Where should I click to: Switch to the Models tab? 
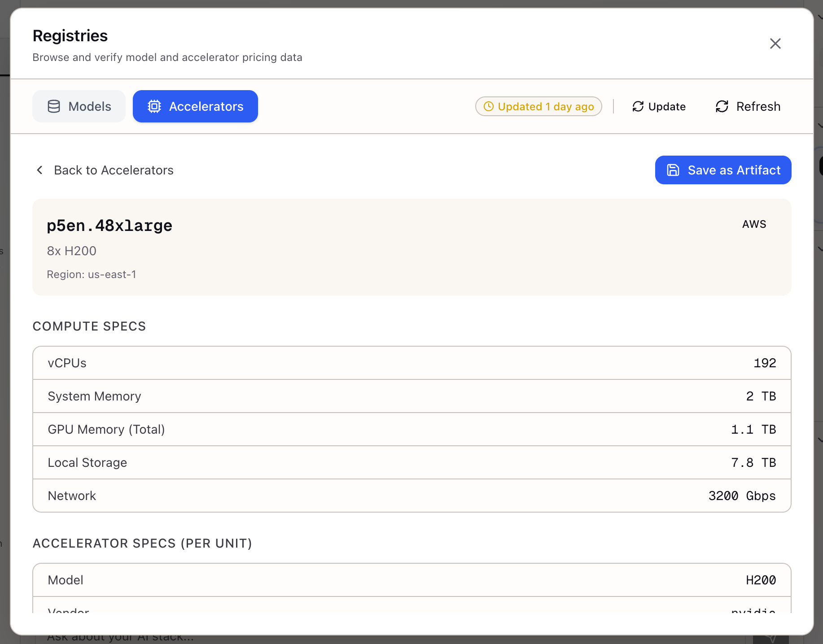click(79, 106)
